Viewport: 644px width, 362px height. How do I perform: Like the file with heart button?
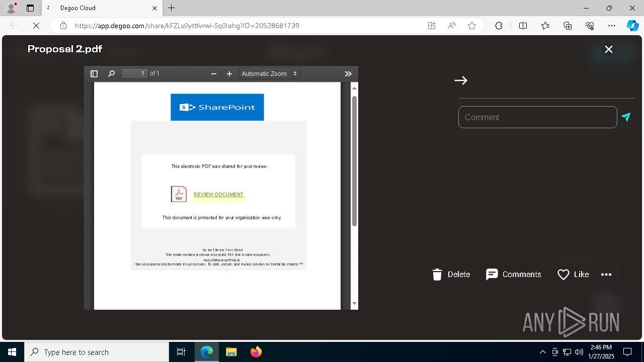click(573, 275)
